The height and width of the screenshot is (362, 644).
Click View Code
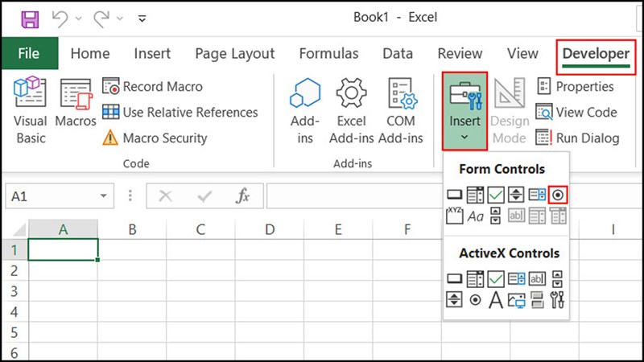(x=576, y=112)
